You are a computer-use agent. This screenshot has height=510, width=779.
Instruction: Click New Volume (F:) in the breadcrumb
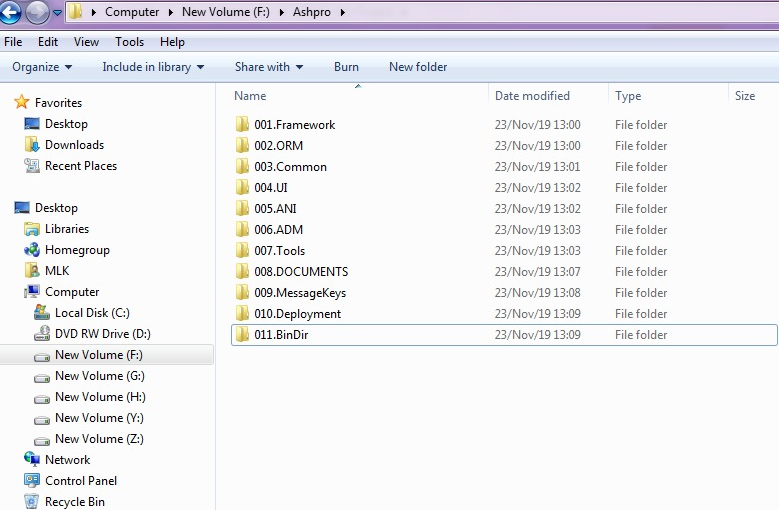[226, 12]
